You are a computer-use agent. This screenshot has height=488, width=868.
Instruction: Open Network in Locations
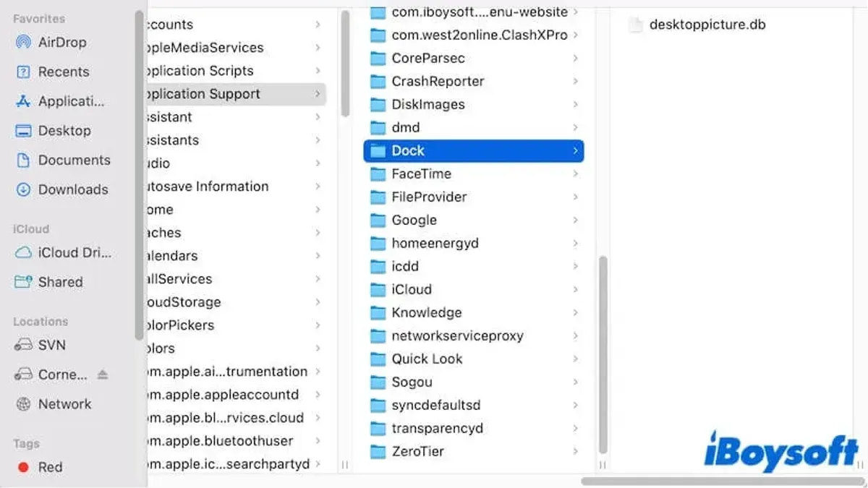coord(65,404)
